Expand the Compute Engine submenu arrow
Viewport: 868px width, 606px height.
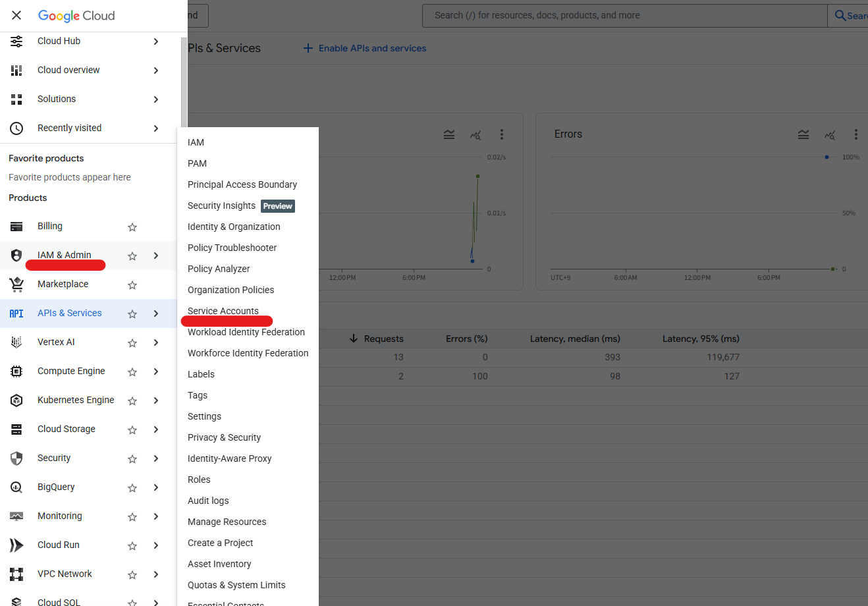pyautogui.click(x=156, y=372)
